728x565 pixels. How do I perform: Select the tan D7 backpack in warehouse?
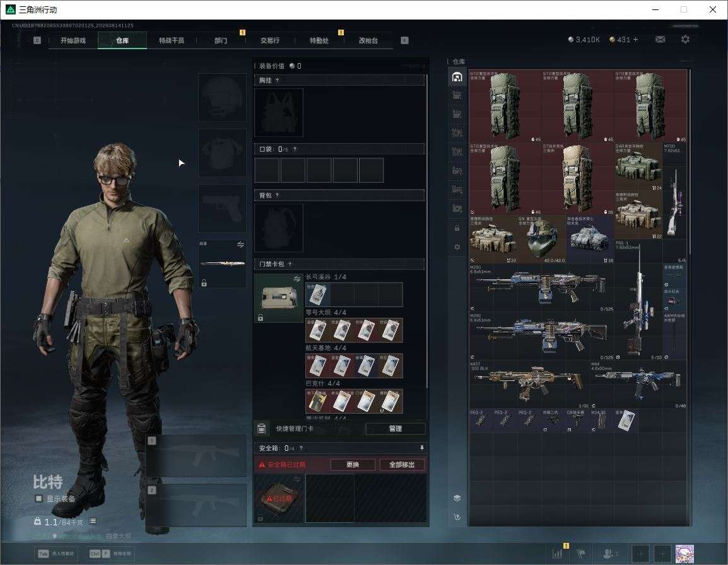pos(578,178)
